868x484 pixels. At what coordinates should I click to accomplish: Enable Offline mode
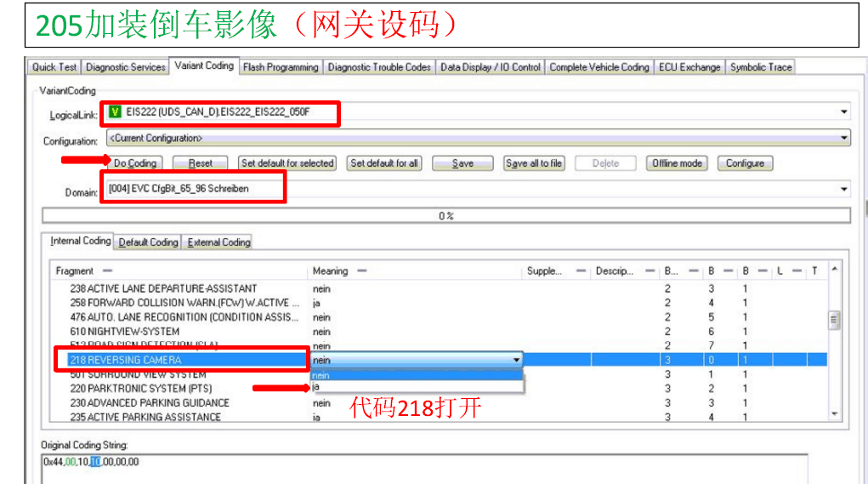coord(677,163)
